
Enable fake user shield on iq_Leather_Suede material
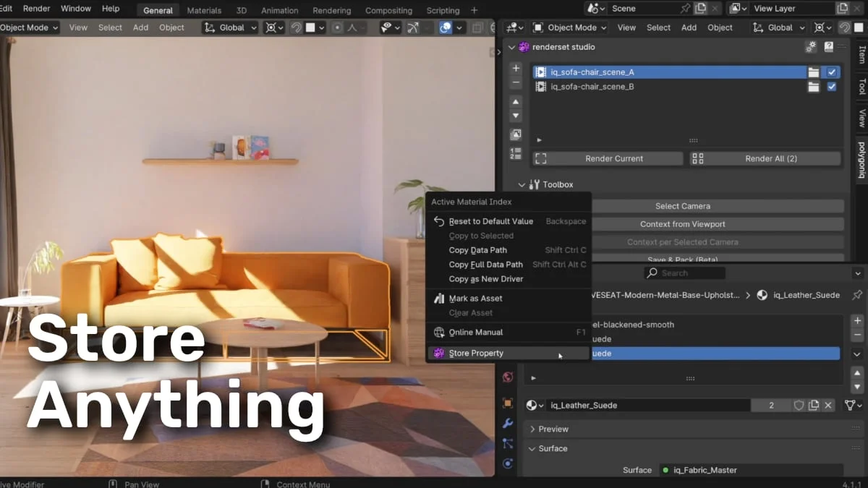pyautogui.click(x=799, y=405)
